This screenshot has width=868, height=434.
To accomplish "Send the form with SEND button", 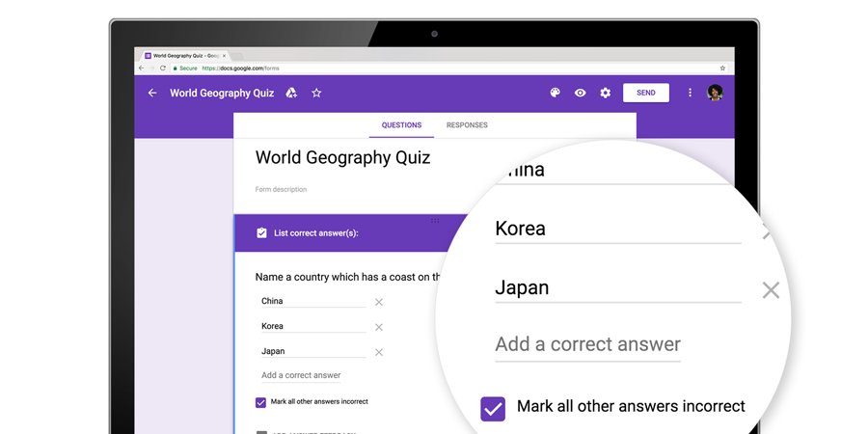I will click(646, 93).
